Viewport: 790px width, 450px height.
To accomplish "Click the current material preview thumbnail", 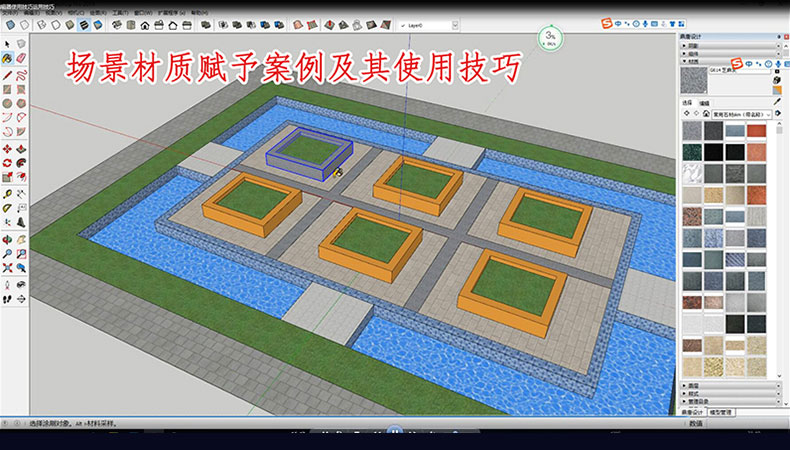I will click(x=692, y=77).
